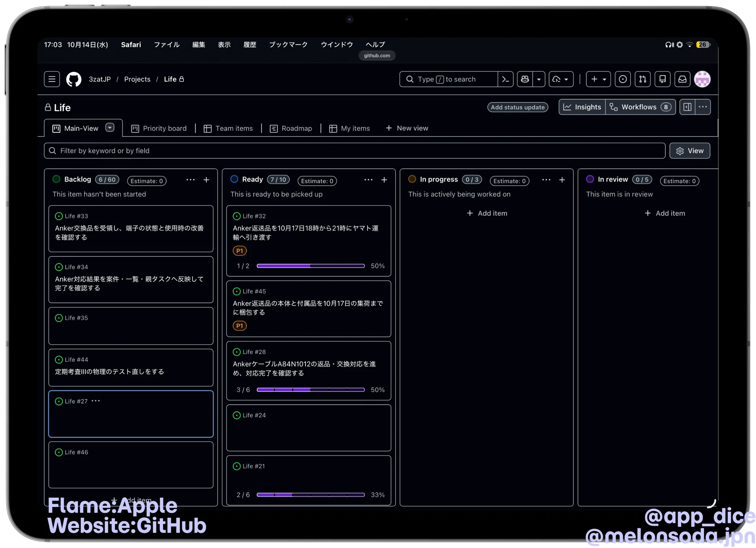Image resolution: width=756 pixels, height=548 pixels.
Task: Open the notifications inbox icon
Action: (682, 79)
